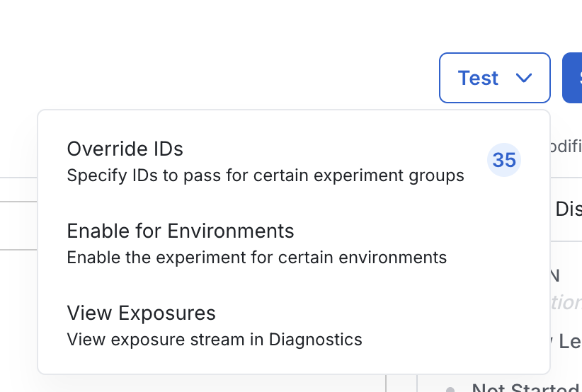Click 'Enable the experiment for certain environments' text
The image size is (582, 392).
point(257,258)
